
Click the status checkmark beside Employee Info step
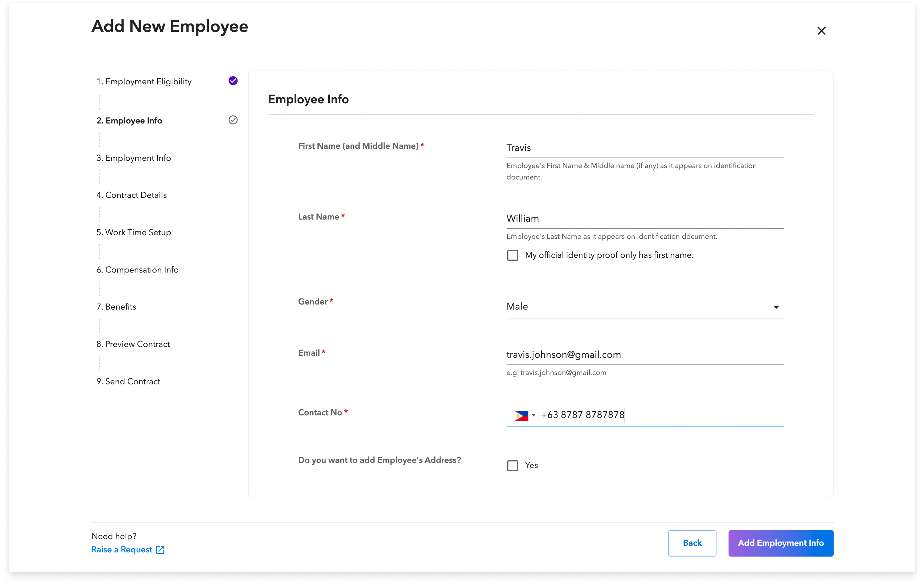[233, 120]
